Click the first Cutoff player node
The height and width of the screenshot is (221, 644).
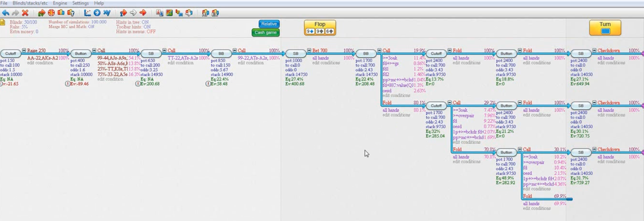click(x=10, y=54)
